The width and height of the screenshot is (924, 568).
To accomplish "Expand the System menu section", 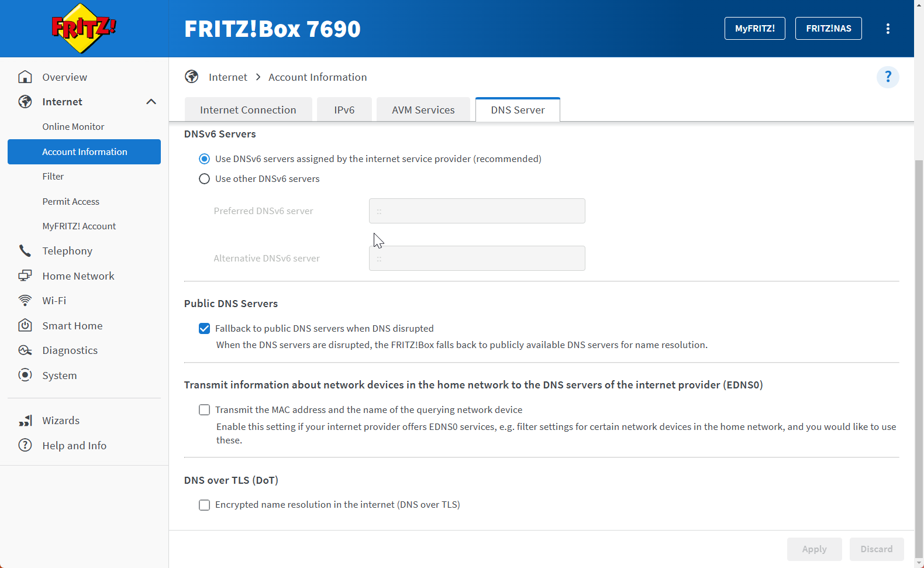I will pyautogui.click(x=59, y=376).
